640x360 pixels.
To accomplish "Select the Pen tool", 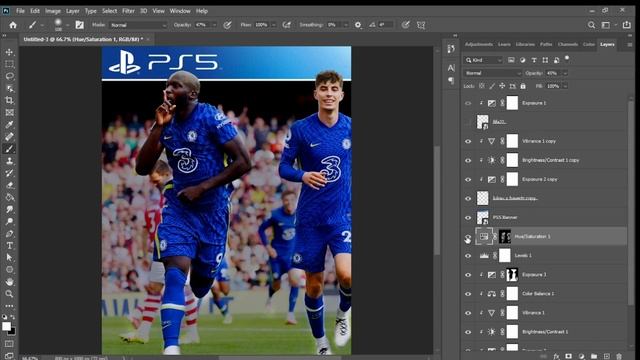I will click(x=9, y=233).
